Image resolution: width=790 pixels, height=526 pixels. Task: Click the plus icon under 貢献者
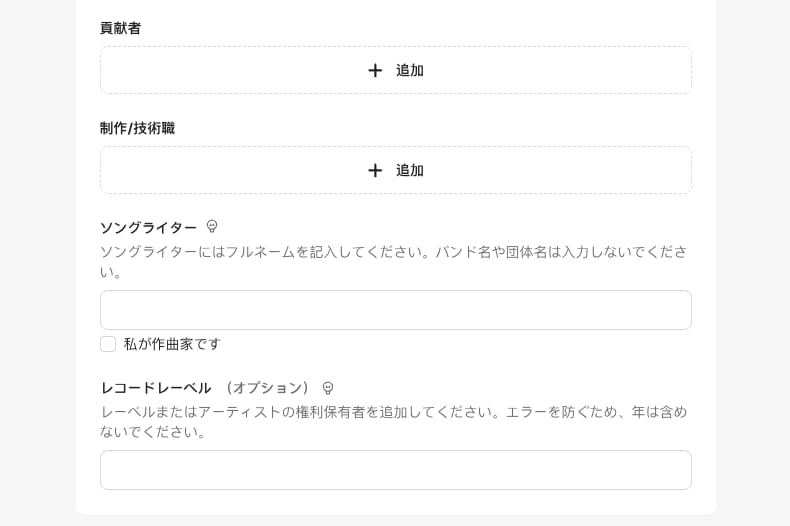point(375,70)
